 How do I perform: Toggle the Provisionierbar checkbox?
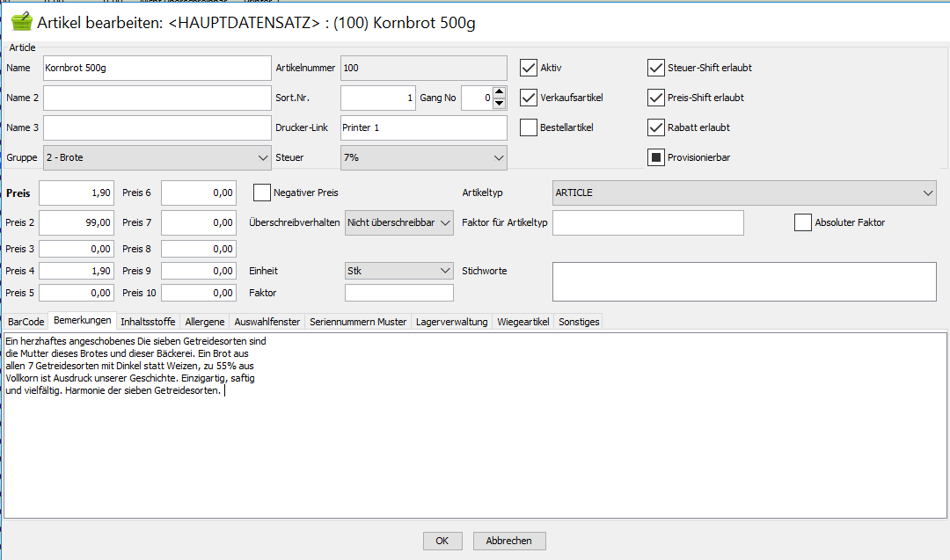point(656,157)
